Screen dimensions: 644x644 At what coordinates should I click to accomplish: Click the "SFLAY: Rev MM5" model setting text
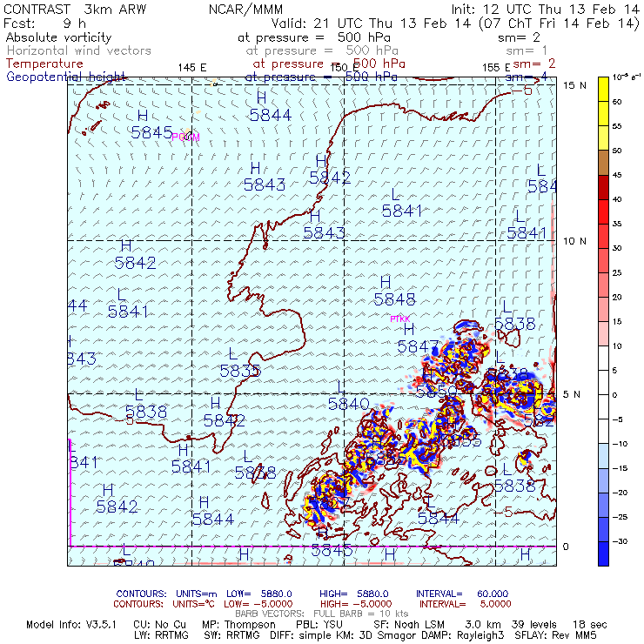click(555, 635)
